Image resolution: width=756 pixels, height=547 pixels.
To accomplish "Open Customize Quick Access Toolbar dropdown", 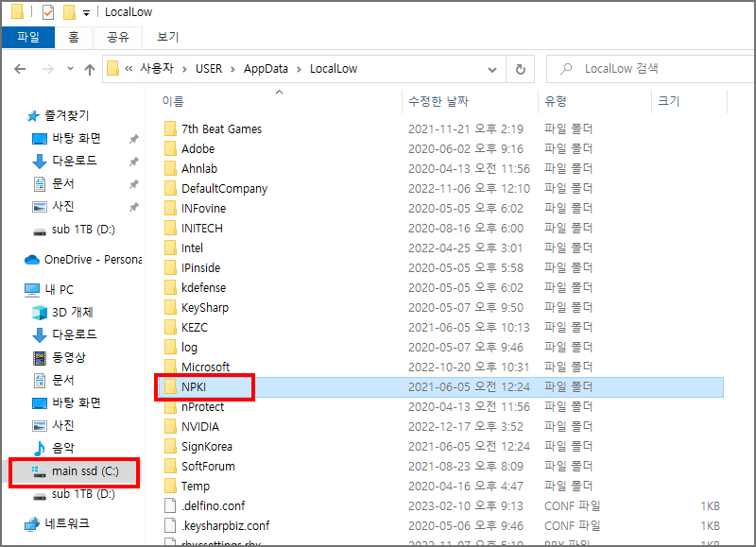I will click(x=86, y=13).
